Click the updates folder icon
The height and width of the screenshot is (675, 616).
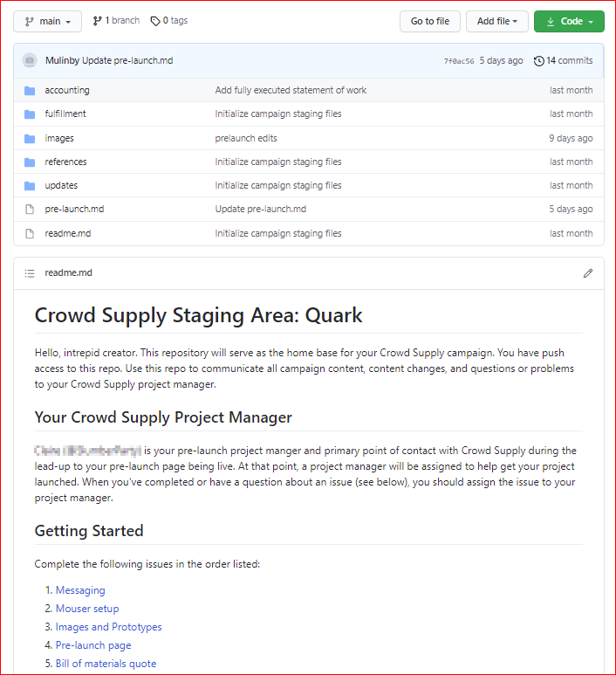pos(30,186)
